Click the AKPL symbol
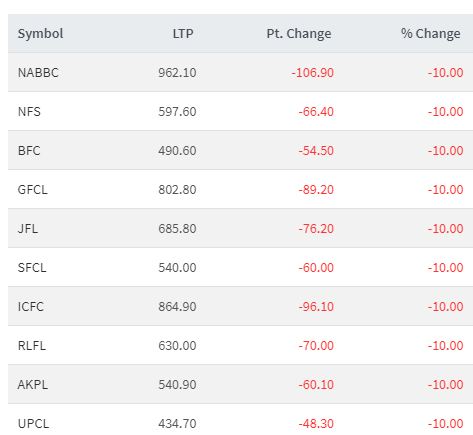This screenshot has width=473, height=435. point(32,385)
